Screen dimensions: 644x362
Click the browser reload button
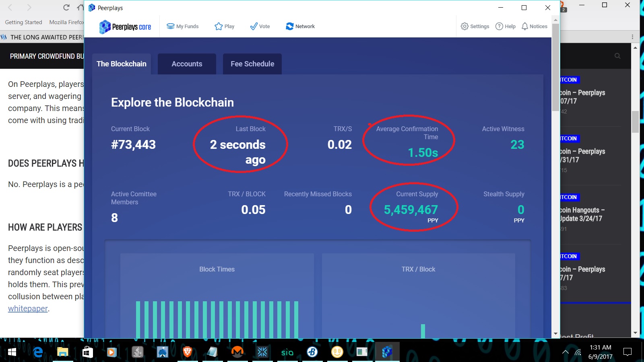point(66,7)
